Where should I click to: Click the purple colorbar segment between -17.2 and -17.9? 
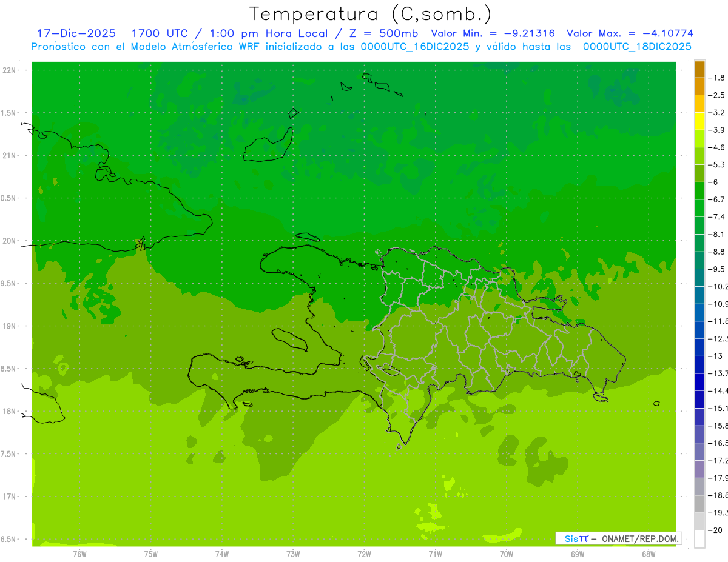[x=699, y=469]
